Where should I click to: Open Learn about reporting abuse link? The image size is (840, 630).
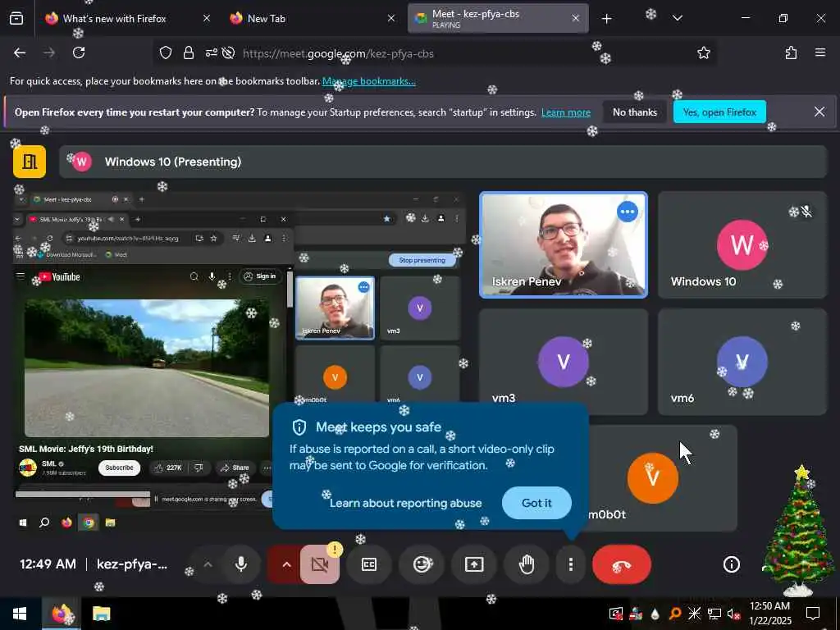coord(405,503)
